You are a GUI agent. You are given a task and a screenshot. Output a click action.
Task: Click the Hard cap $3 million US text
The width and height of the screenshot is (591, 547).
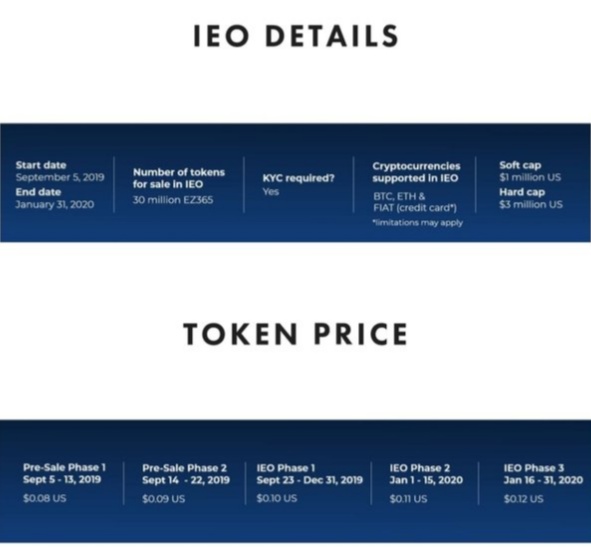click(x=531, y=198)
